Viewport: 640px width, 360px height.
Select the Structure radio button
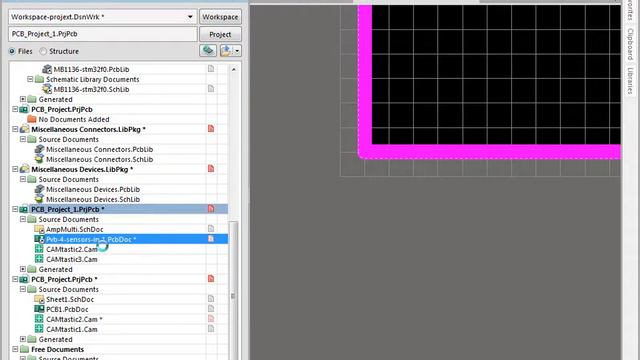pyautogui.click(x=43, y=51)
